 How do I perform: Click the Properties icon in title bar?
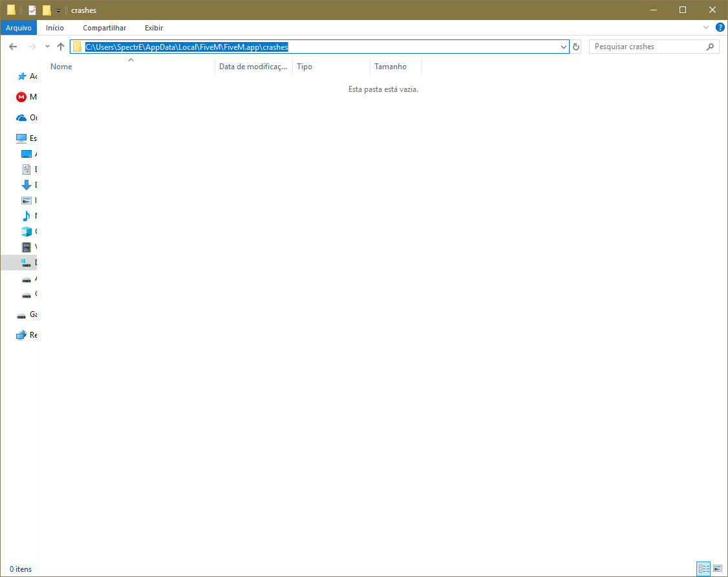pyautogui.click(x=32, y=10)
